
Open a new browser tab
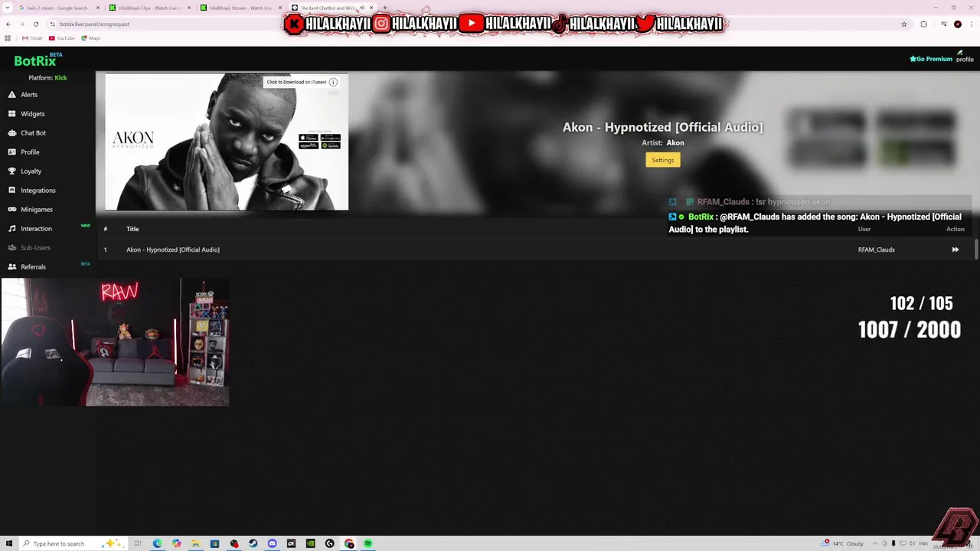coord(384,8)
